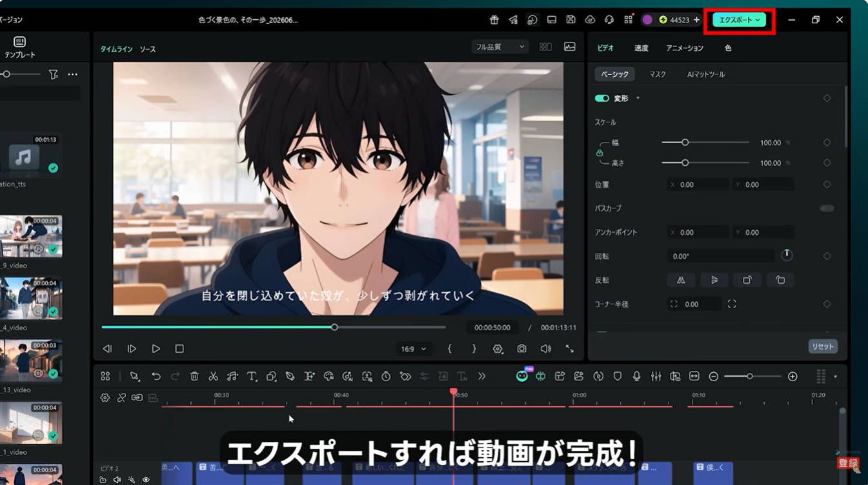
Task: Adjust the scale height (高さ) slider
Action: (x=705, y=163)
